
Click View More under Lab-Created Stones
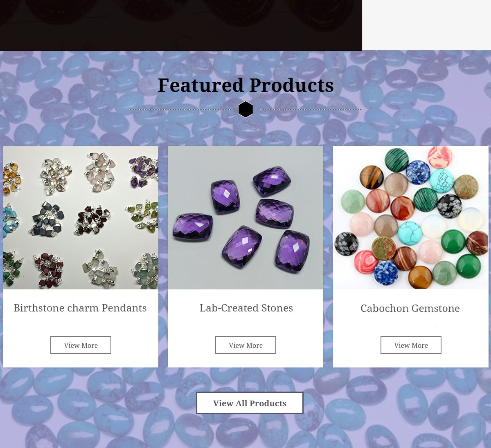(245, 345)
